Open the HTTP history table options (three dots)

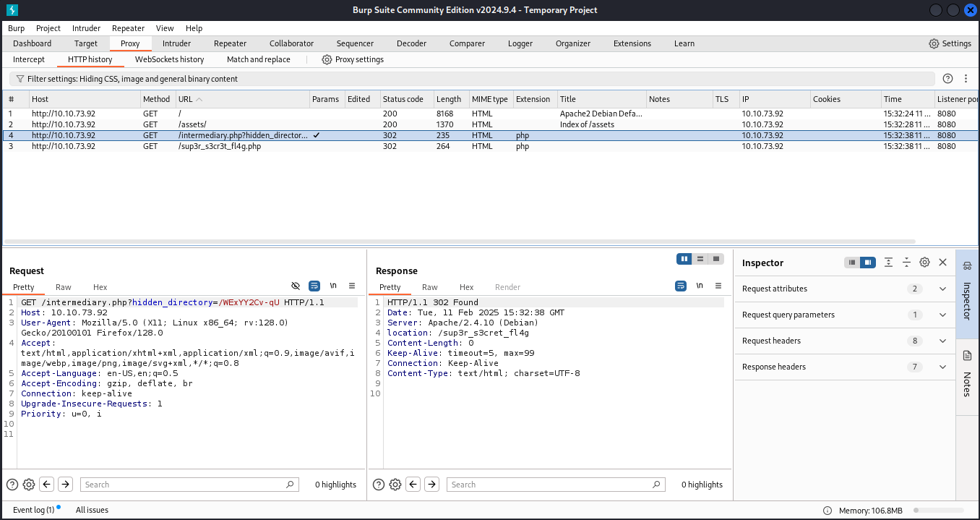(x=967, y=79)
